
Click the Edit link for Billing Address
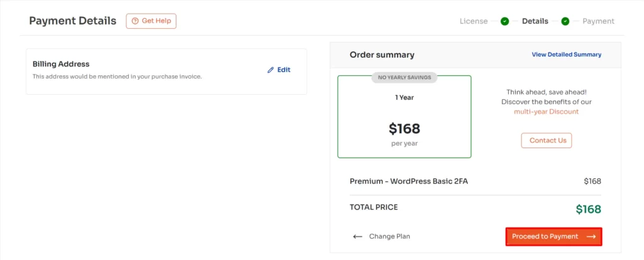click(284, 70)
